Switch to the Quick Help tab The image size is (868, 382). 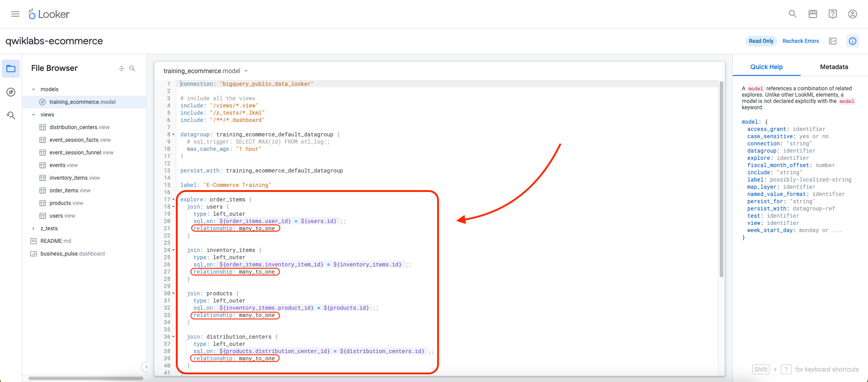[x=766, y=67]
